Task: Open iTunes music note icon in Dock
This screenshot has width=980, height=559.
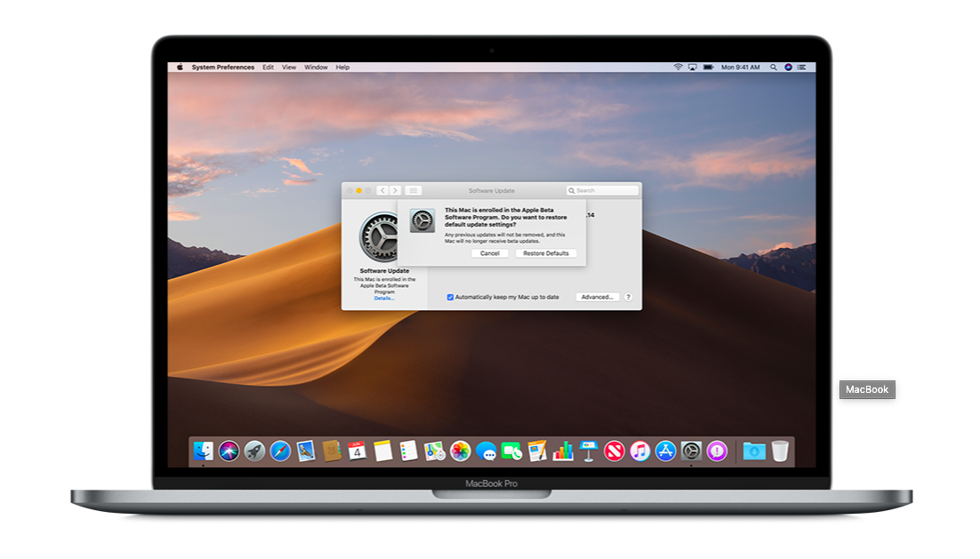Action: click(639, 451)
